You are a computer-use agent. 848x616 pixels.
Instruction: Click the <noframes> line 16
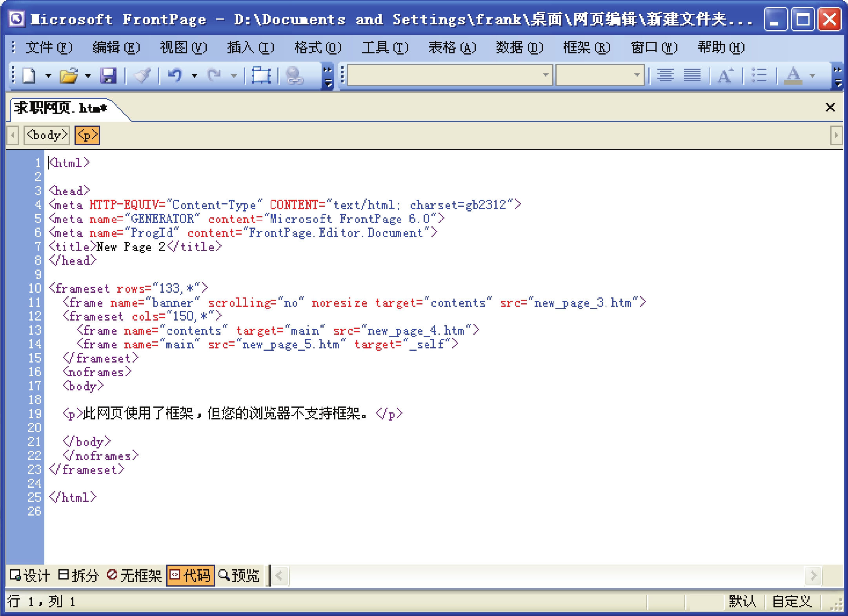tap(97, 372)
